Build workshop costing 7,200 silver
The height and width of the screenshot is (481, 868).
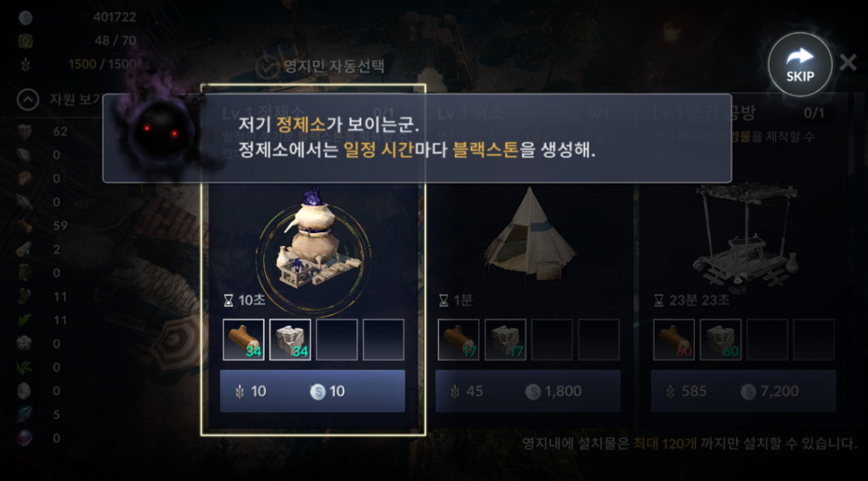pyautogui.click(x=744, y=391)
